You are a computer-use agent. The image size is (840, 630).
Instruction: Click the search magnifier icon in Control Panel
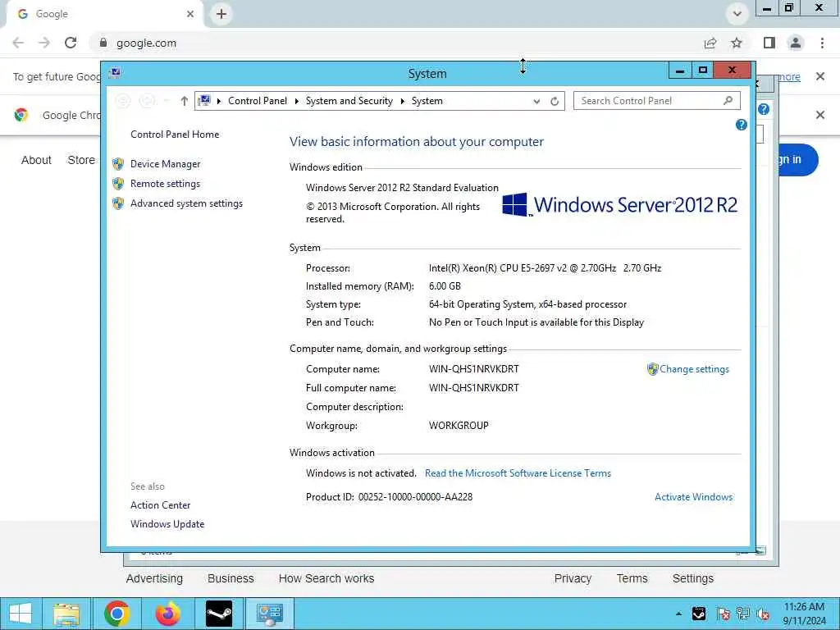pos(728,101)
